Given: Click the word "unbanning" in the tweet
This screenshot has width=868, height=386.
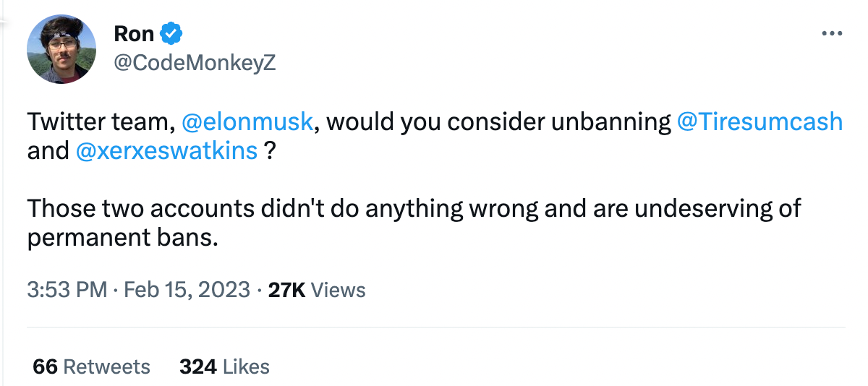Looking at the screenshot, I should [612, 121].
